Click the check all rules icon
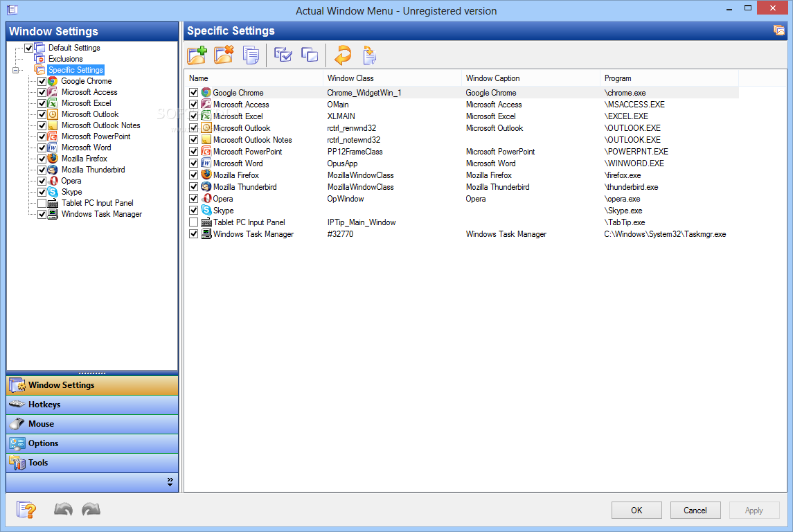Screen dimensions: 793x532 pyautogui.click(x=283, y=55)
